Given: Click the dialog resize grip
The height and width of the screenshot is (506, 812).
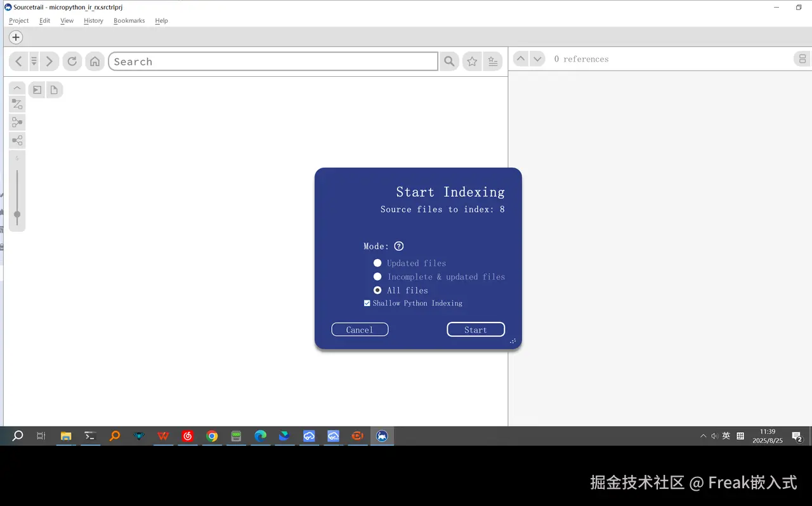Looking at the screenshot, I should tap(513, 341).
